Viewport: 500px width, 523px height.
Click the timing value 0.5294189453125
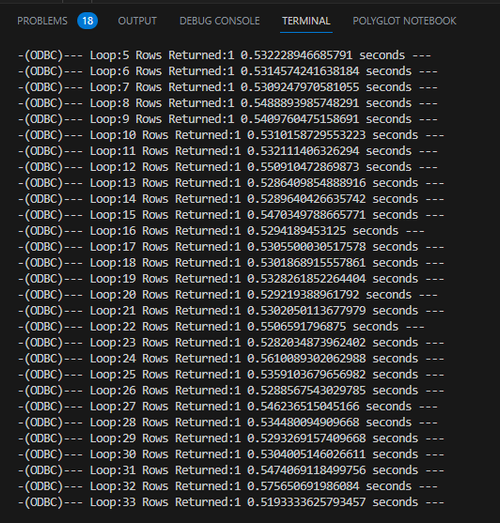tap(297, 231)
